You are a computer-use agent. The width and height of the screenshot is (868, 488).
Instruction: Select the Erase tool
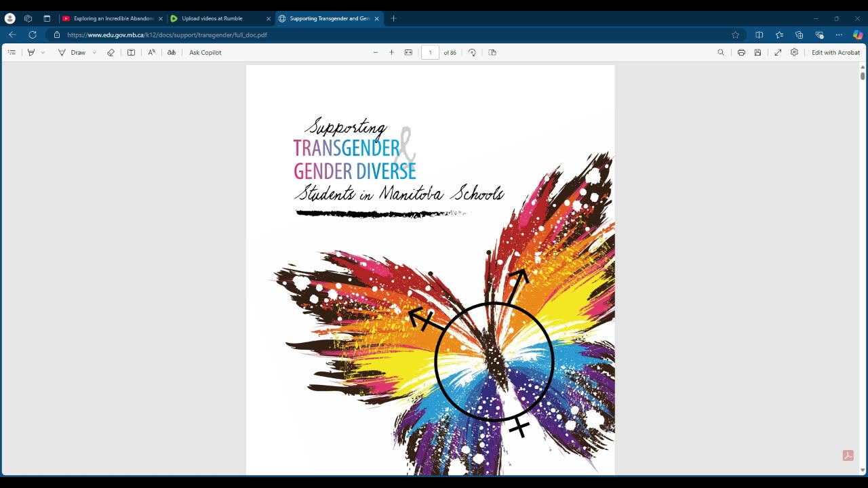pos(111,52)
